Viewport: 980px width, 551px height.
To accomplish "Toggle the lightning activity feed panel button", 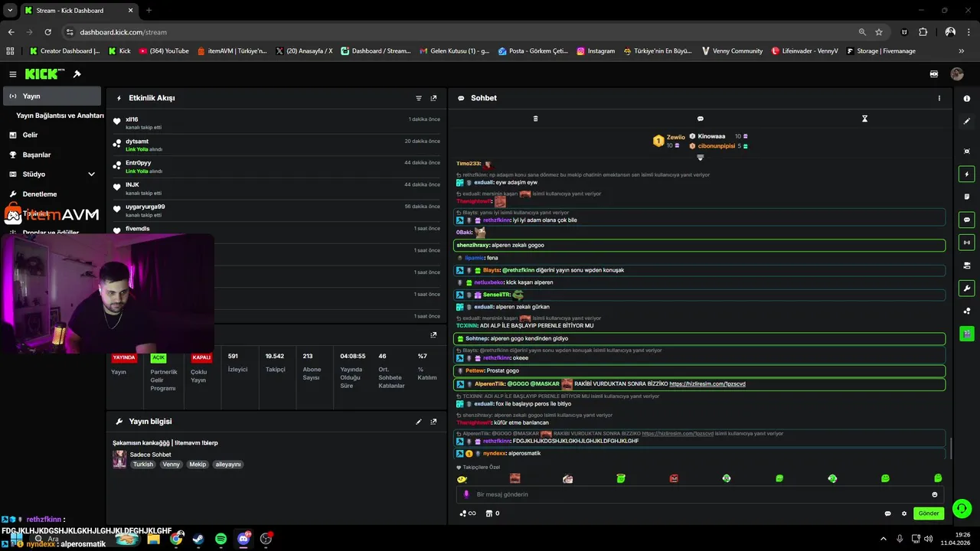I will (x=967, y=174).
